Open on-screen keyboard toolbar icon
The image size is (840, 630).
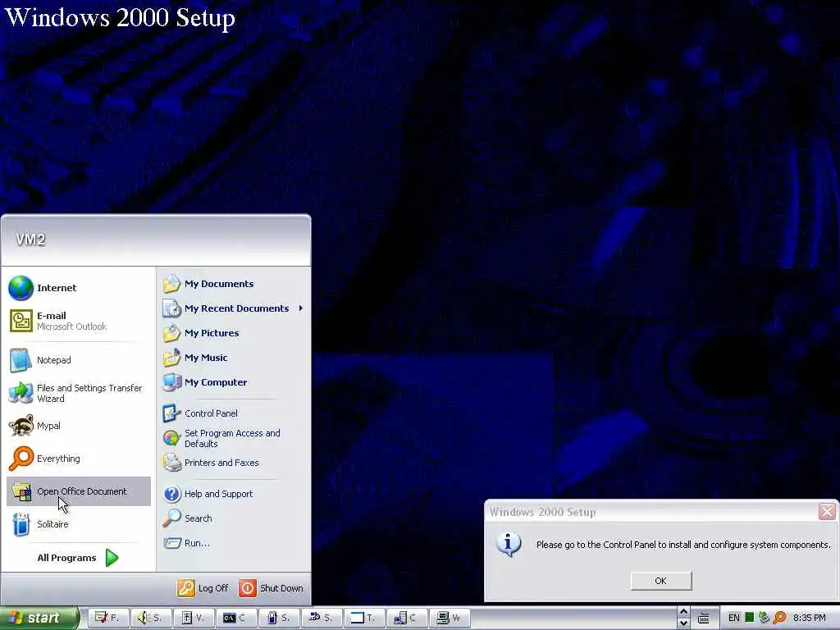(704, 619)
